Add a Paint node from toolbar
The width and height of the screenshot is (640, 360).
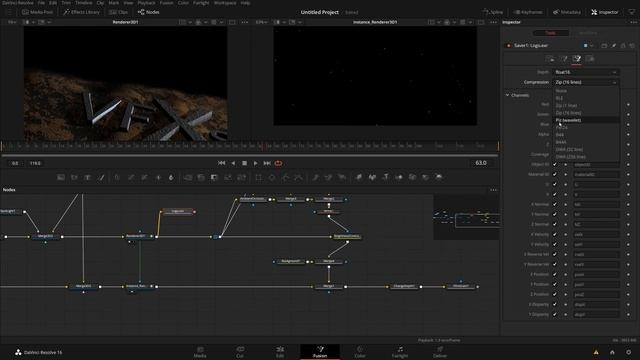tap(101, 177)
